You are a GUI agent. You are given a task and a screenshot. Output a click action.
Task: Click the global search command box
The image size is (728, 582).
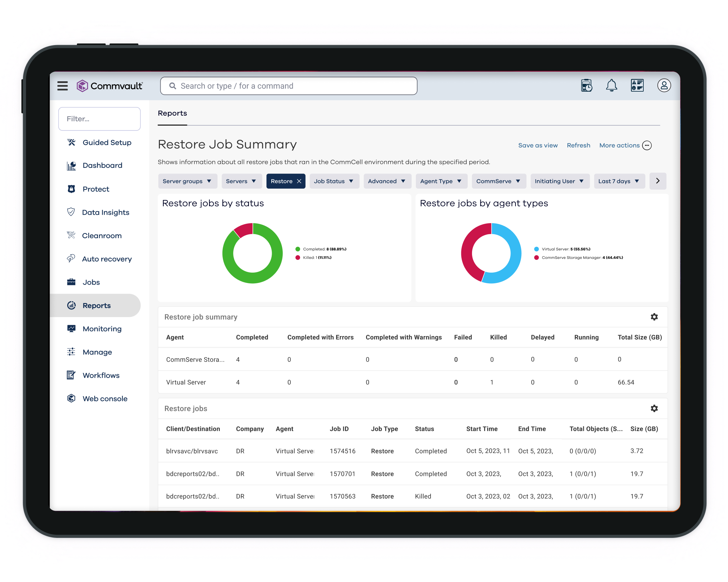tap(289, 86)
